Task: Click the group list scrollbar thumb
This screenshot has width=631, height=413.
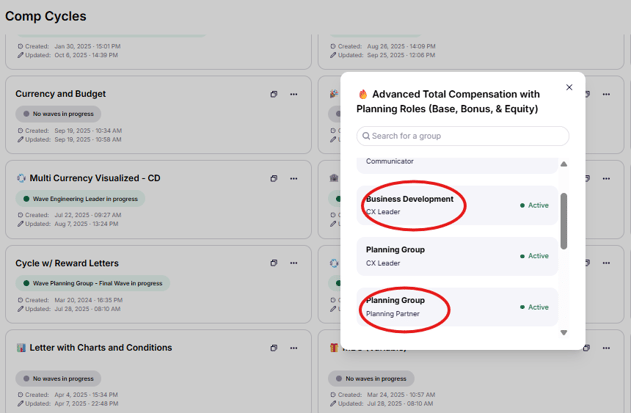Action: (x=564, y=220)
